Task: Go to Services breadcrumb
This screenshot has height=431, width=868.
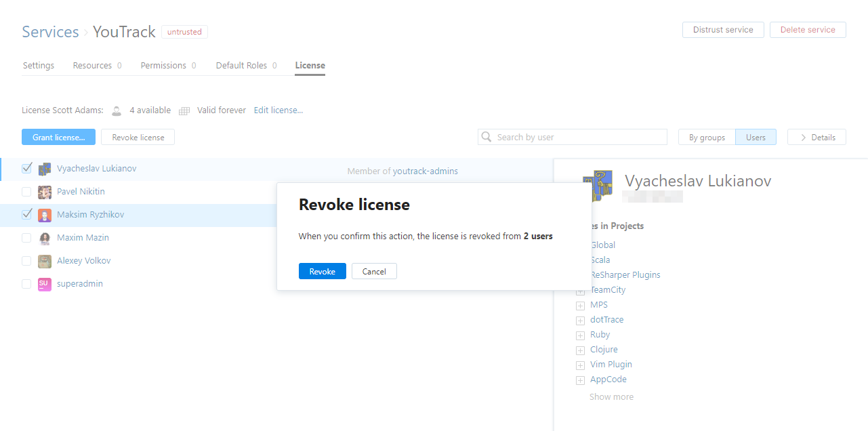Action: tap(50, 32)
